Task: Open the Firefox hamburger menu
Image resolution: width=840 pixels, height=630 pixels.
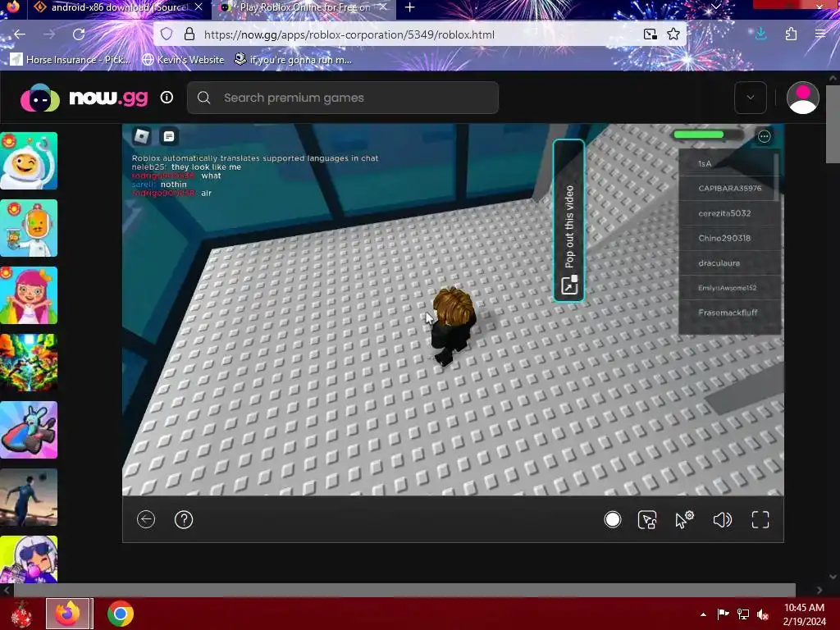Action: pos(820,34)
